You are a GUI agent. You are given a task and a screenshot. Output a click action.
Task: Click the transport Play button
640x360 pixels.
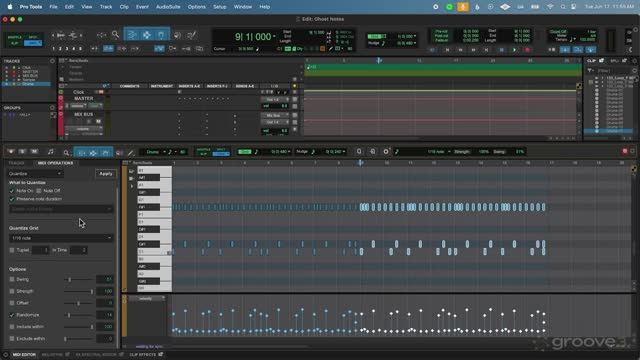coord(514,50)
